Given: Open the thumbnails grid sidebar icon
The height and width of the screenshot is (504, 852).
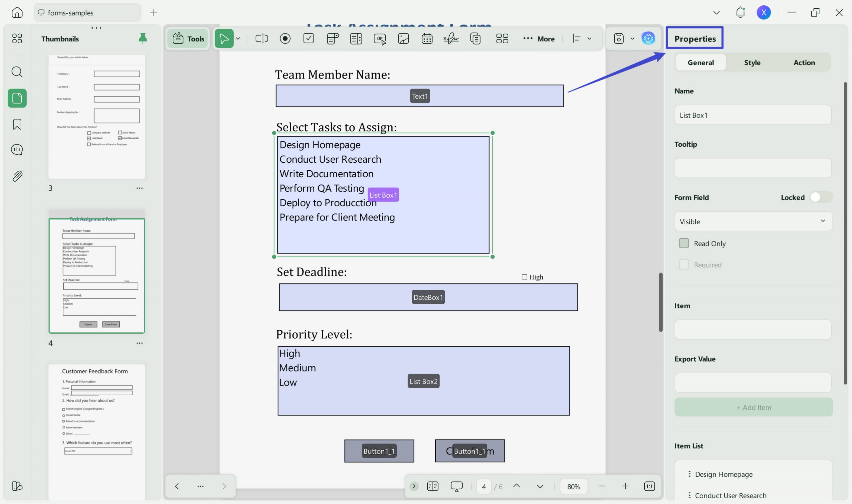Looking at the screenshot, I should click(x=17, y=38).
